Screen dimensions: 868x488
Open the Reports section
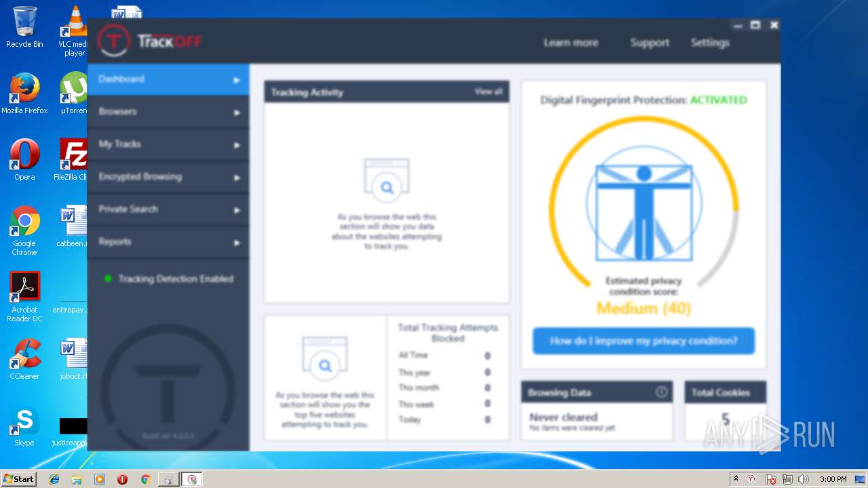[168, 242]
